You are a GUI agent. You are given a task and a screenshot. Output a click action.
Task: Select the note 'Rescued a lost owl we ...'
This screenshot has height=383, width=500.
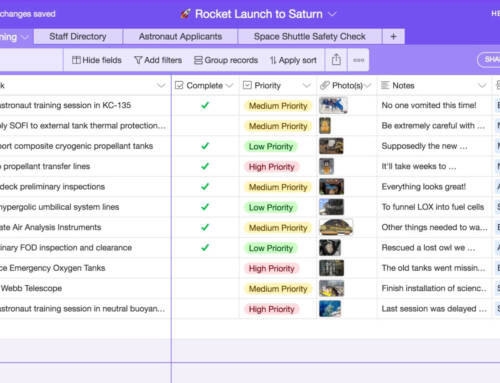[x=428, y=248]
